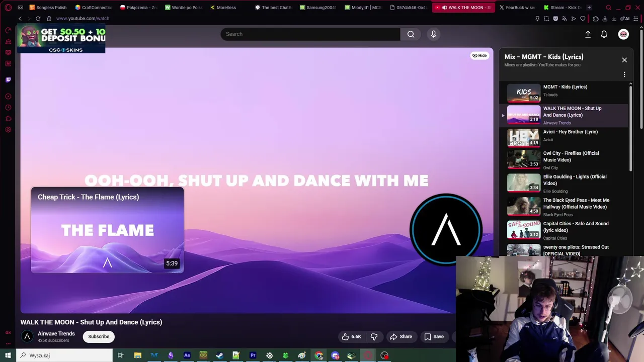This screenshot has height=362, width=644.
Task: Click the playlist panel scrollbar
Action: (x=630, y=128)
